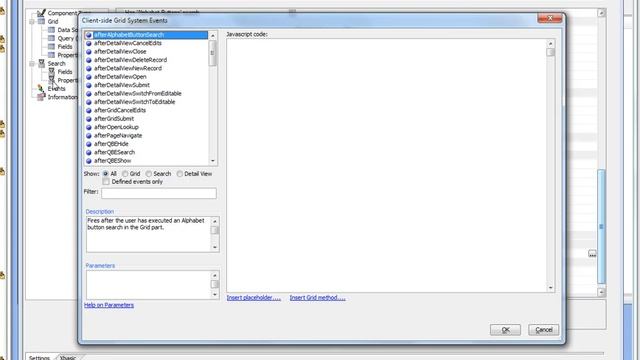Click the afterGridSubmit event icon
The width and height of the screenshot is (640, 360).
[89, 119]
